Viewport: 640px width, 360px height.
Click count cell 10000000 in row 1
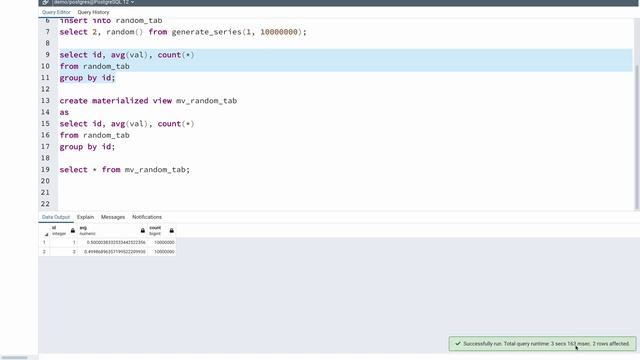(x=162, y=242)
